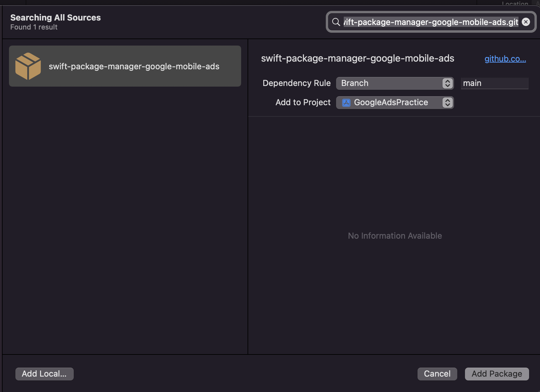Click the Add Local... button

click(44, 374)
